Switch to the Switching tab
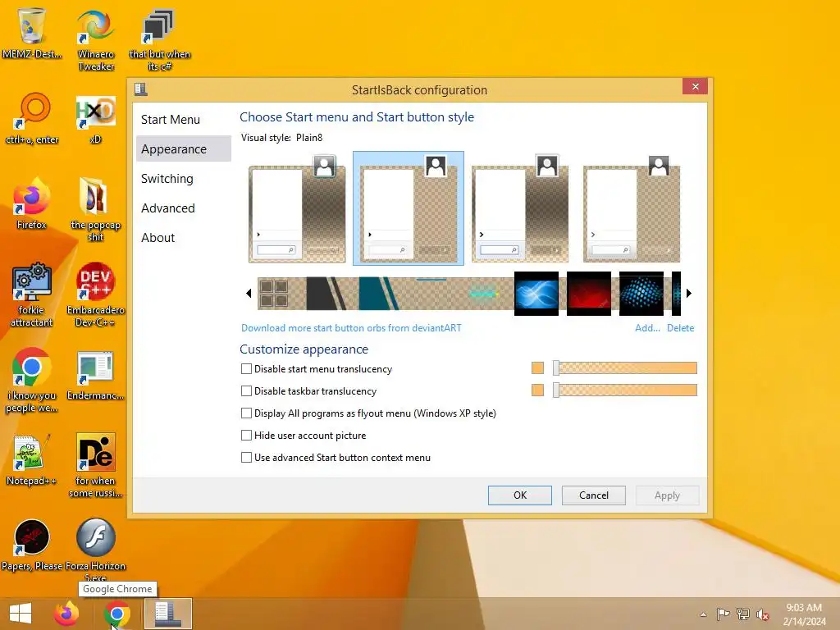 pyautogui.click(x=184, y=178)
